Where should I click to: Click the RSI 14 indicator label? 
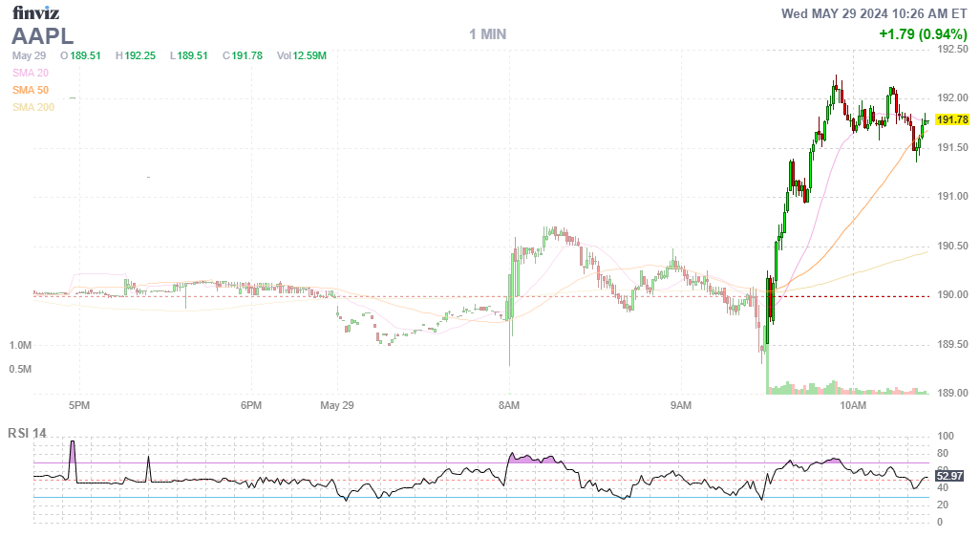[x=29, y=434]
